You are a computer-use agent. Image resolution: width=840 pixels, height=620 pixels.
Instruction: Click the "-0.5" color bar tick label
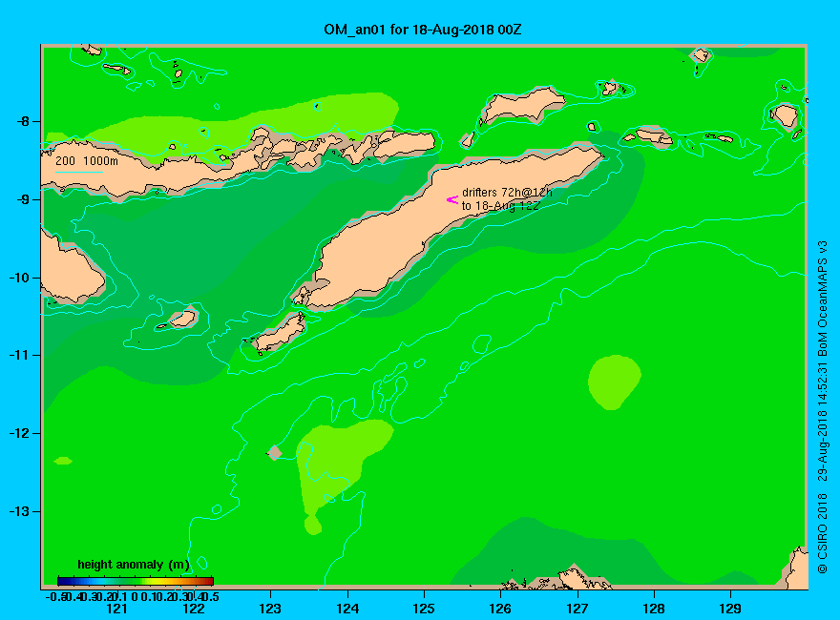[54, 597]
